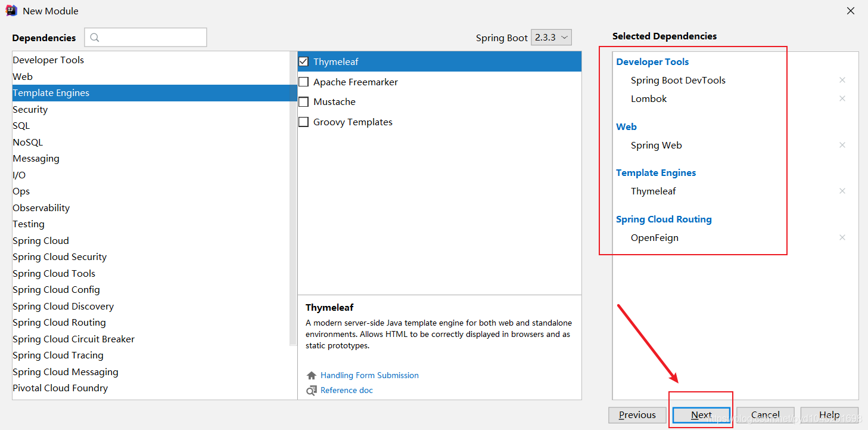Select the SQL category
This screenshot has height=430, width=868.
[151, 126]
